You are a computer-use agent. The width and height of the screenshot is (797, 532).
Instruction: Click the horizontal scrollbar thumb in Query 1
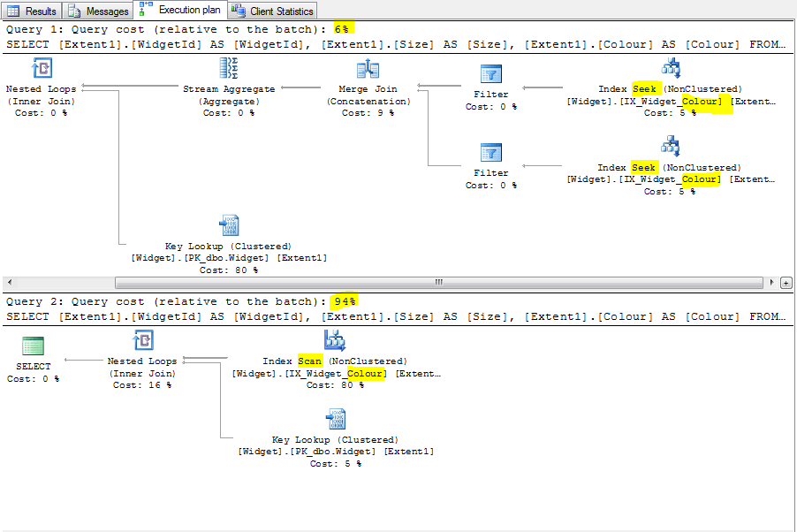click(x=439, y=282)
